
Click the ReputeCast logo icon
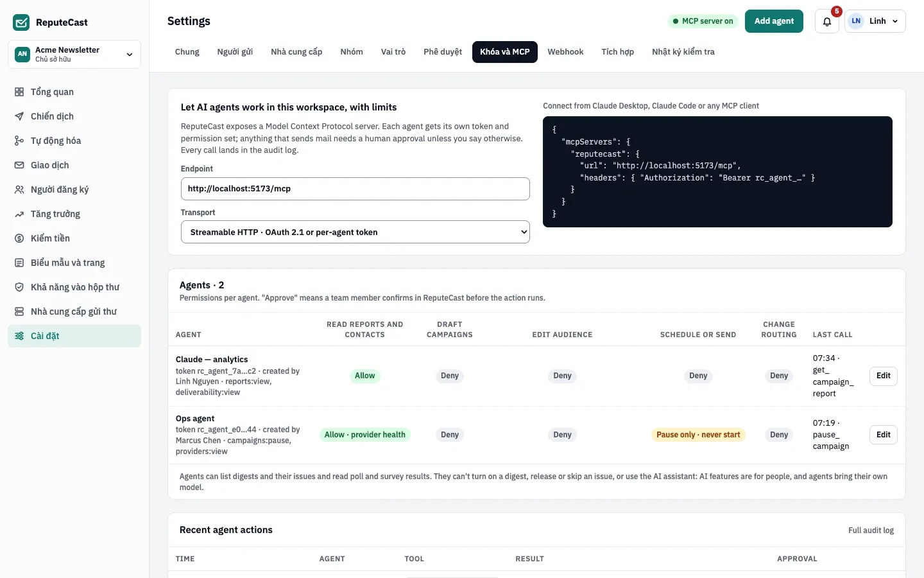click(x=21, y=22)
